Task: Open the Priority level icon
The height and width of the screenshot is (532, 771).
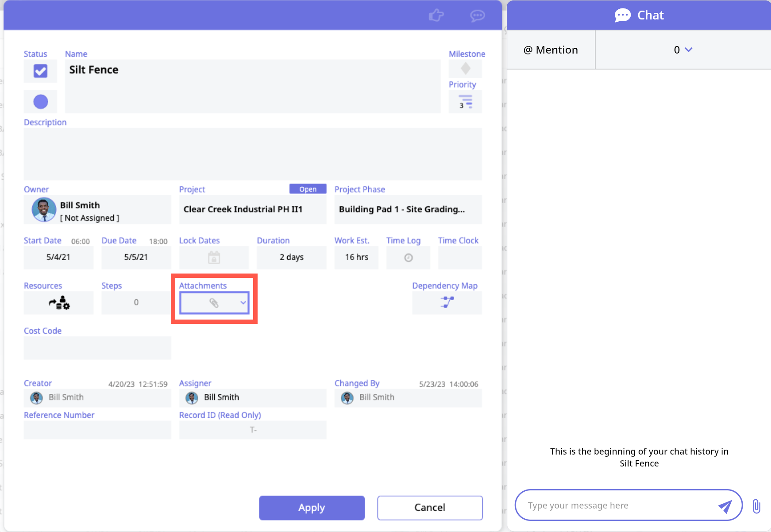Action: pyautogui.click(x=465, y=102)
